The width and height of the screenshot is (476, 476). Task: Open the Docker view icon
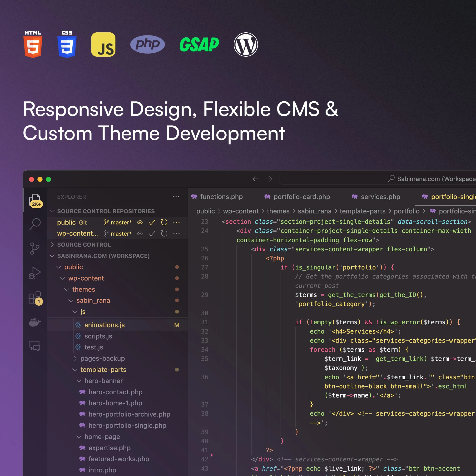click(35, 322)
